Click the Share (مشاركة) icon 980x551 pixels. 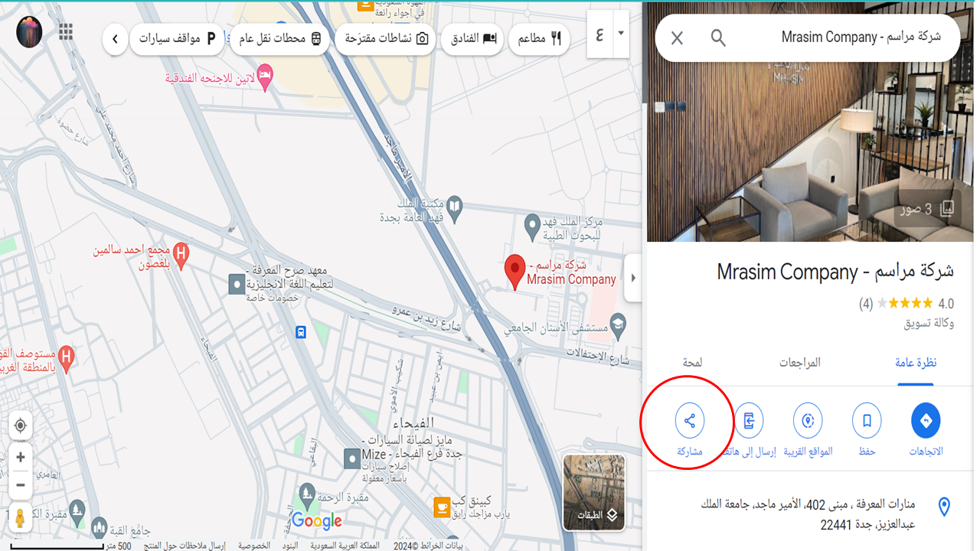point(690,421)
